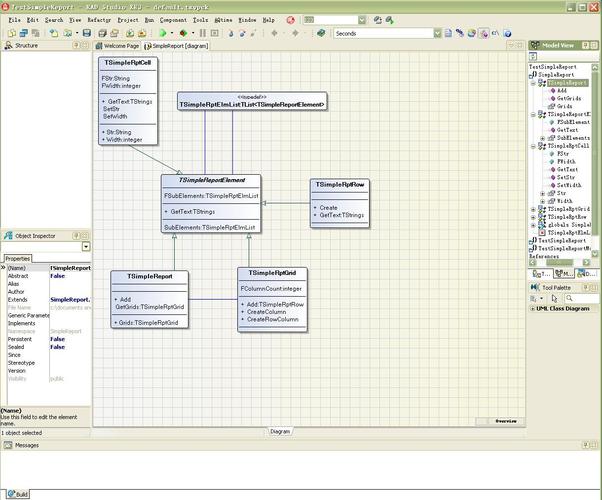Screen dimensions: 602x500
Task: Click the Model View panel header icon
Action: 535,45
